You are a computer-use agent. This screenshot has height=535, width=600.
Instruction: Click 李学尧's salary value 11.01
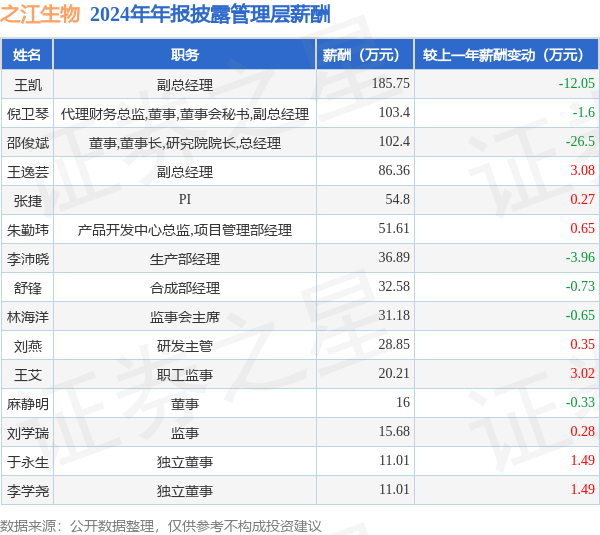coord(394,489)
